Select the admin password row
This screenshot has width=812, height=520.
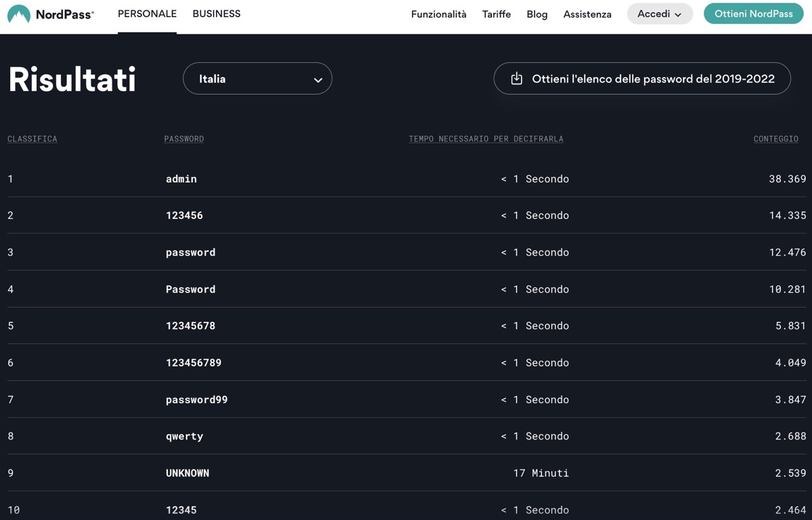pos(181,179)
